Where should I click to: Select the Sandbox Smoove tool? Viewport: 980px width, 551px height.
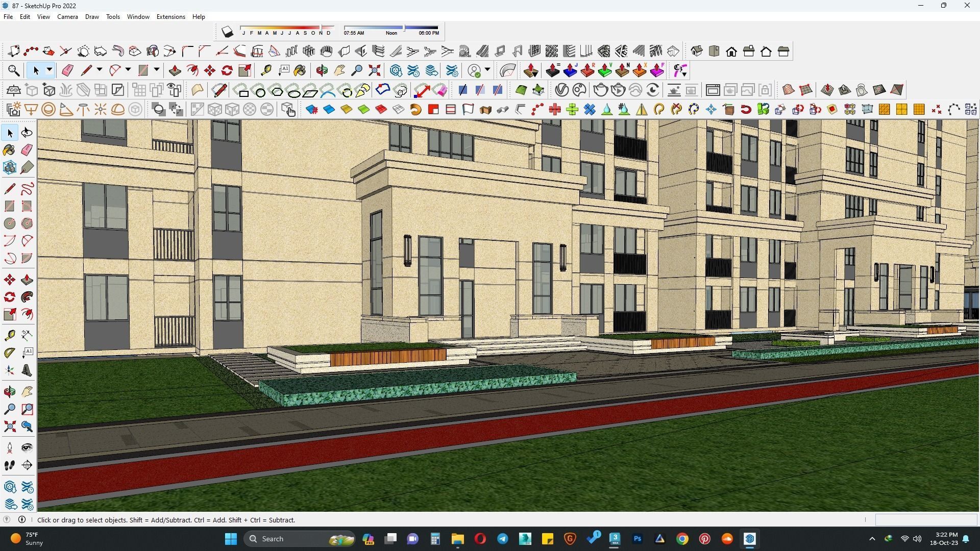pos(827,90)
